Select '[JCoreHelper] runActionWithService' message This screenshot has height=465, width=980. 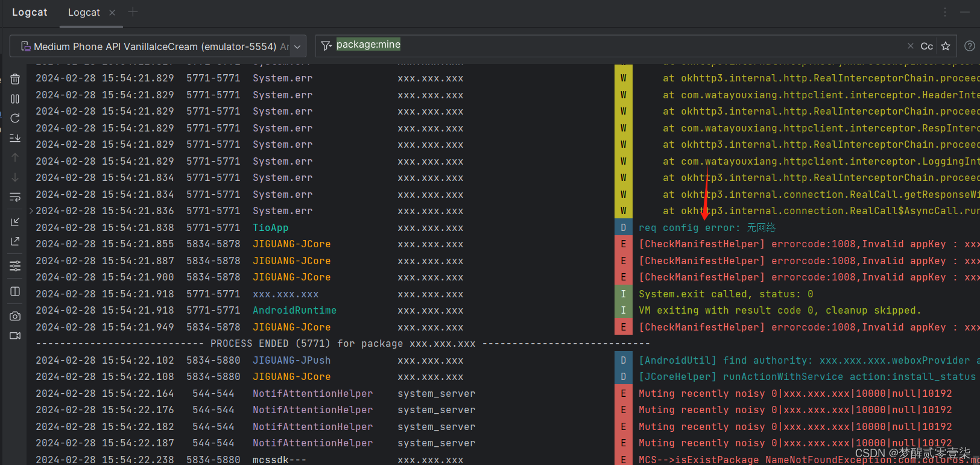[807, 376]
